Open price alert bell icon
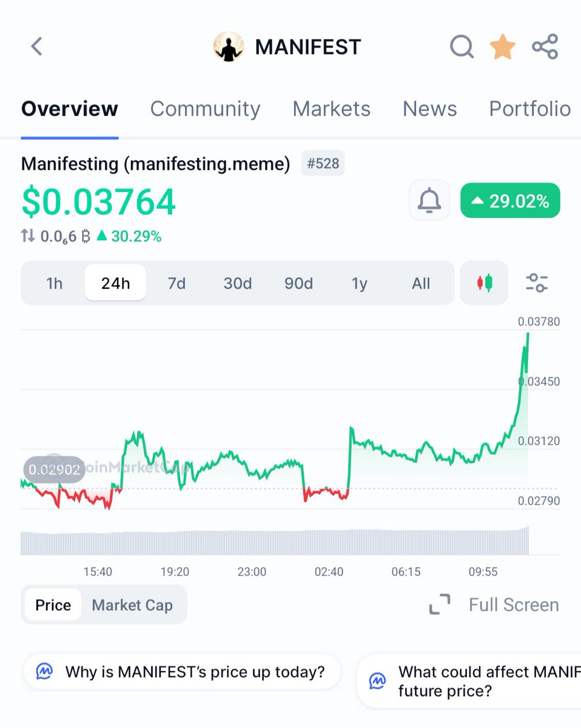 tap(429, 200)
